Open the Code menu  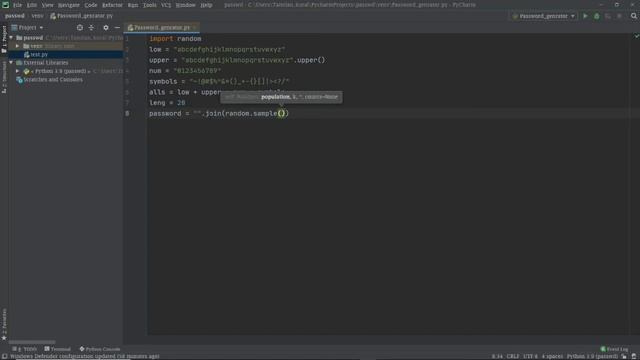91,5
